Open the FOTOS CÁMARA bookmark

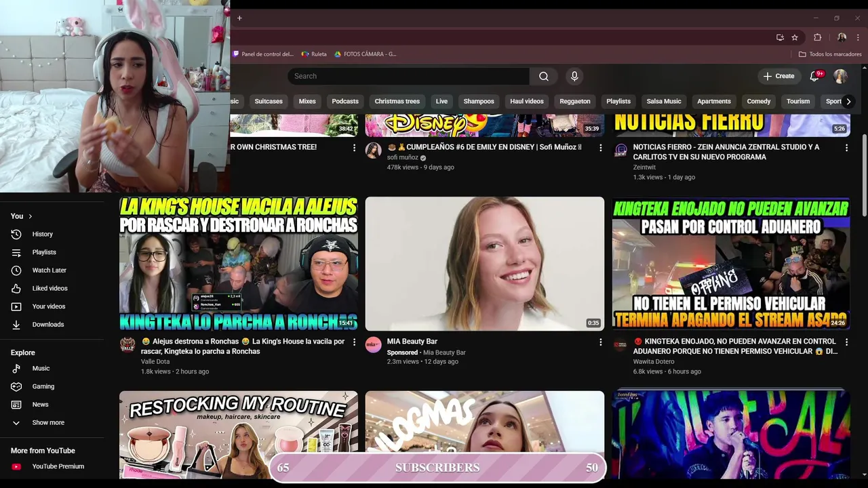366,54
